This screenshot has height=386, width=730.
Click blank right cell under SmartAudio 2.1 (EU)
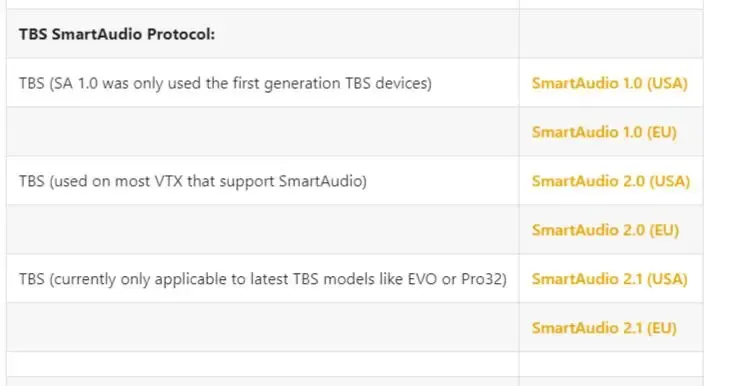[x=611, y=364]
